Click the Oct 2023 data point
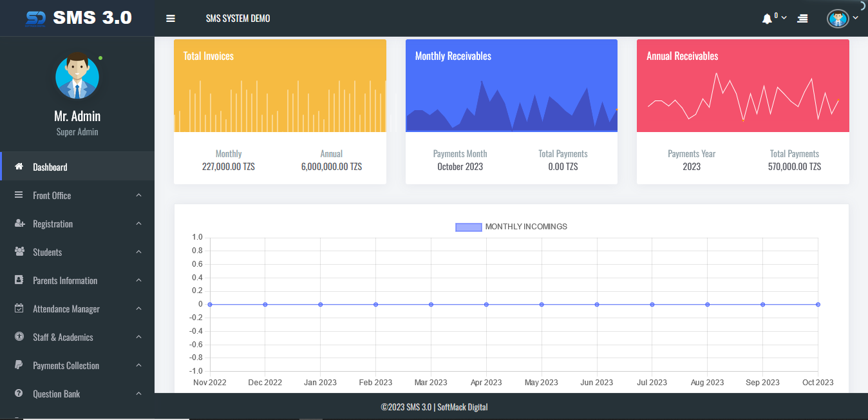Viewport: 868px width, 420px height. click(818, 304)
